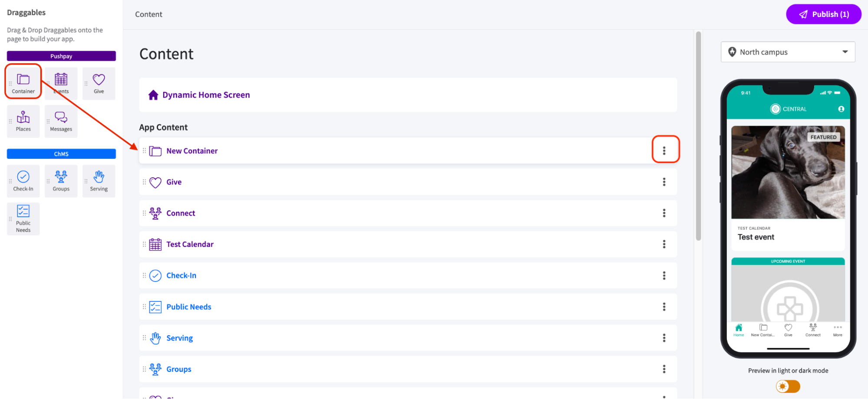This screenshot has height=399, width=868.
Task: Click the Public Needs draggable icon
Action: pos(23,218)
